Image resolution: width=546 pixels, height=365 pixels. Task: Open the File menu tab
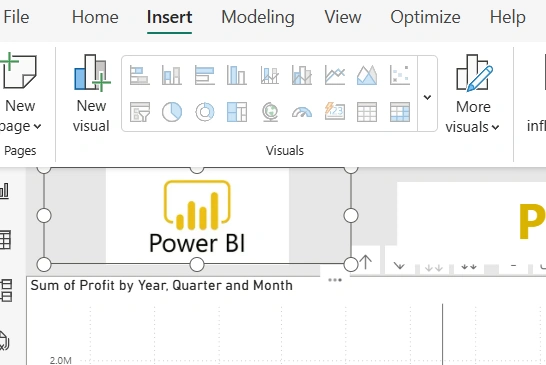(16, 17)
